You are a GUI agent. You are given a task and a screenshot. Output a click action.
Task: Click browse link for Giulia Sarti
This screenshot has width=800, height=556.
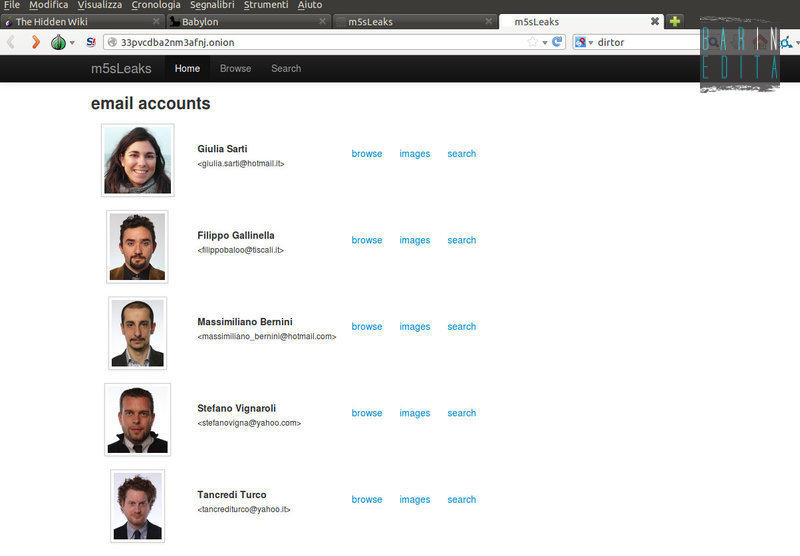click(x=367, y=154)
